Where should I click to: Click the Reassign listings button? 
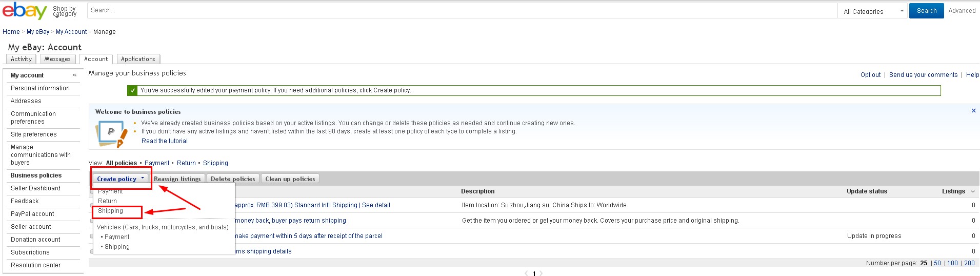[x=177, y=179]
